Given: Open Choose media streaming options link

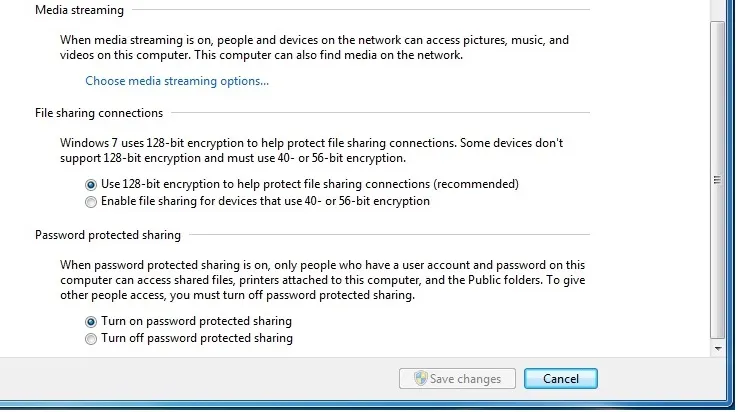Looking at the screenshot, I should 177,81.
